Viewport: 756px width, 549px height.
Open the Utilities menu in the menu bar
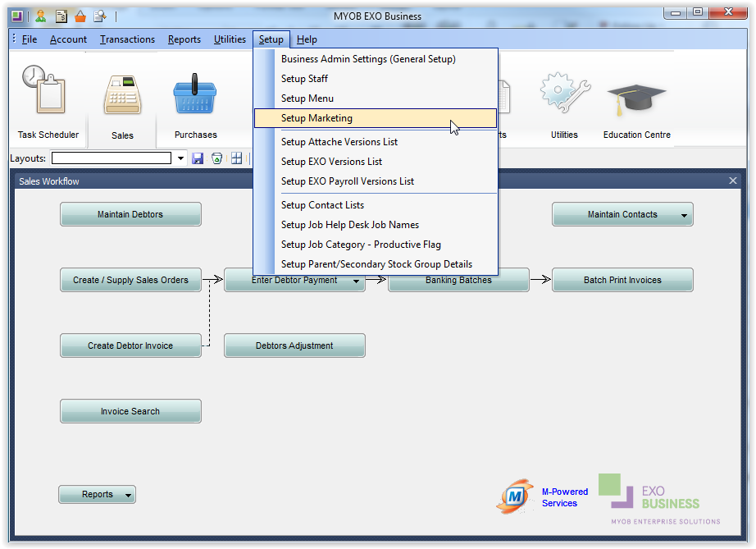point(230,39)
